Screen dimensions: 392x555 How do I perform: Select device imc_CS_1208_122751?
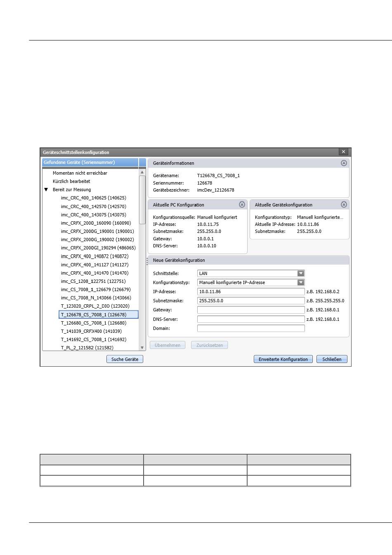pyautogui.click(x=93, y=281)
